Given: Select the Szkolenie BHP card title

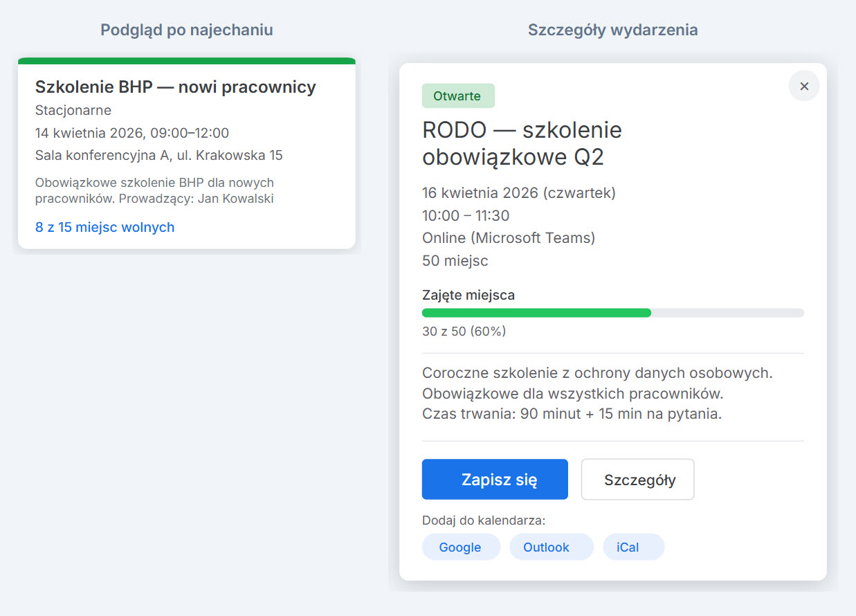Looking at the screenshot, I should pos(175,87).
